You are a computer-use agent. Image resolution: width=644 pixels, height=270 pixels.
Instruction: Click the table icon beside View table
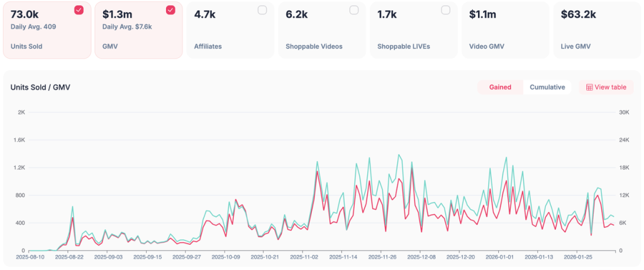589,87
